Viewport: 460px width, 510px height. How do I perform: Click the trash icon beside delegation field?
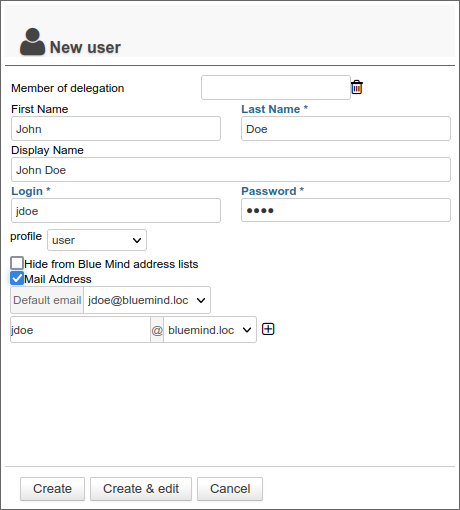tap(357, 87)
